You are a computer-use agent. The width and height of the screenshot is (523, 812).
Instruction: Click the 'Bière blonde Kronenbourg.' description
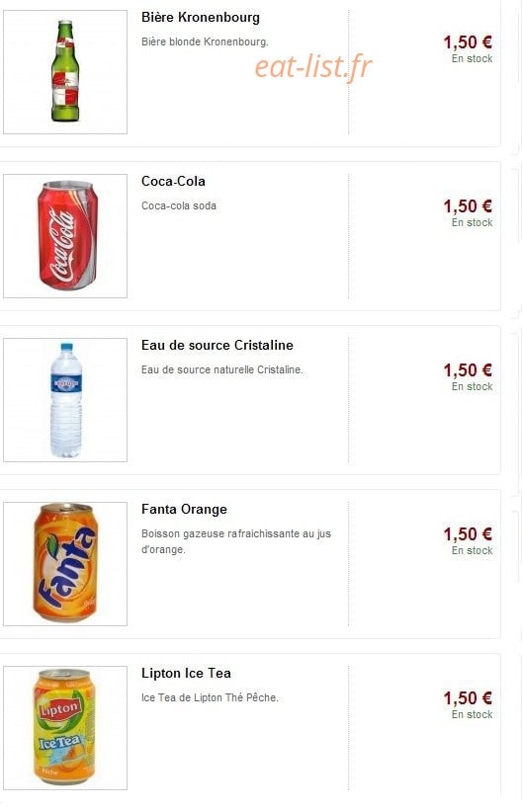[205, 41]
